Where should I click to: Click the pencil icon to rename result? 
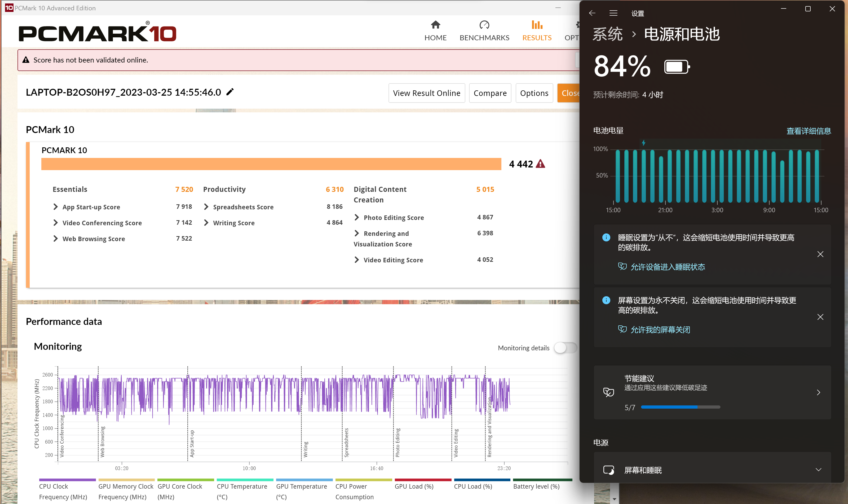[230, 92]
